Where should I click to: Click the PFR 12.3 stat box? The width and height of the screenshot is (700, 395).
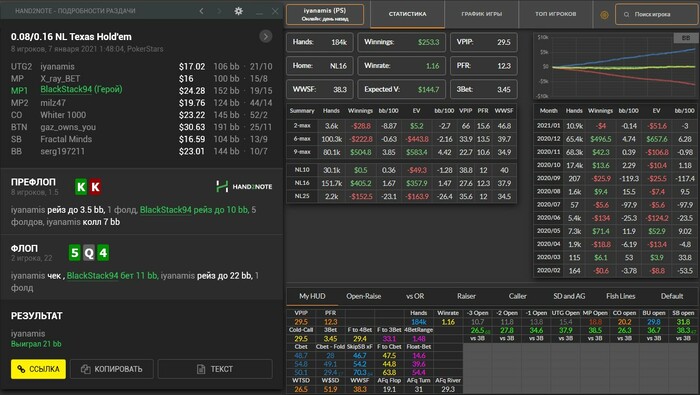coord(483,66)
